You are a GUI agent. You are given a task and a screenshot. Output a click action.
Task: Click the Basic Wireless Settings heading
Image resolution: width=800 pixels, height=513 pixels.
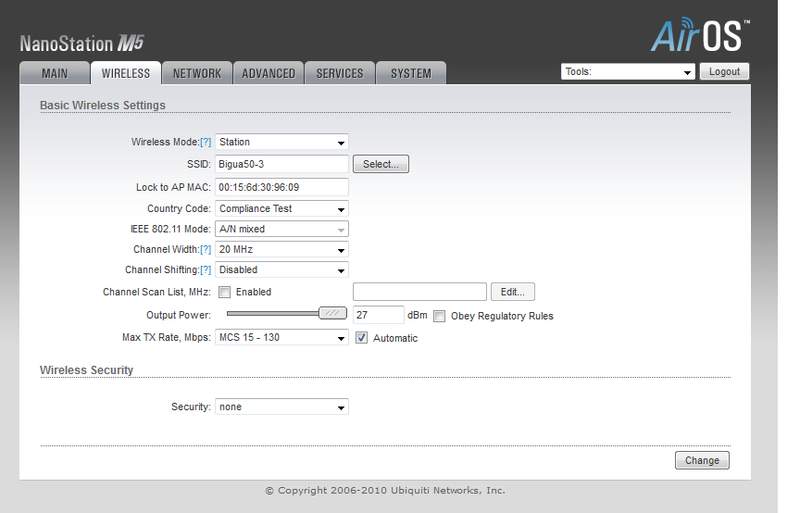pyautogui.click(x=103, y=105)
